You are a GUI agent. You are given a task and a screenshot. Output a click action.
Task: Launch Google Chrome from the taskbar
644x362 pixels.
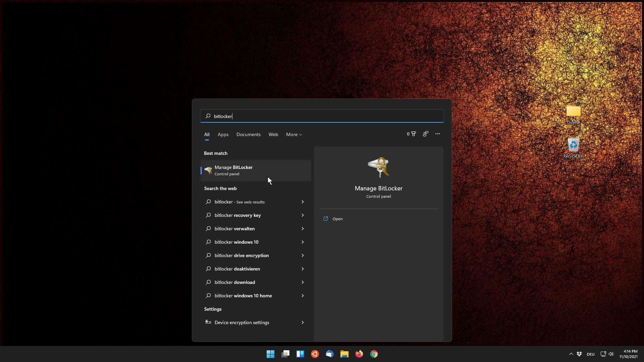tap(374, 354)
